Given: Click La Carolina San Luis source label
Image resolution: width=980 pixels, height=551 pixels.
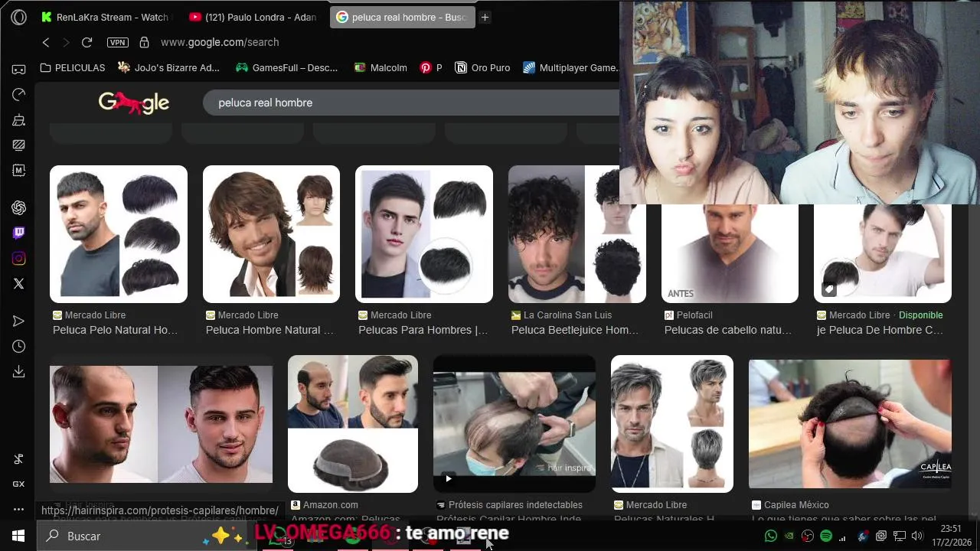Looking at the screenshot, I should click(x=567, y=315).
